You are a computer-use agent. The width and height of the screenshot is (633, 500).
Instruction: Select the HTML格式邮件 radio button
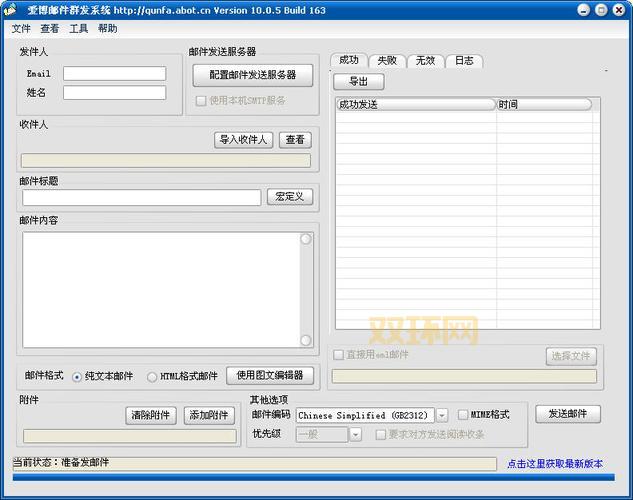[x=152, y=377]
